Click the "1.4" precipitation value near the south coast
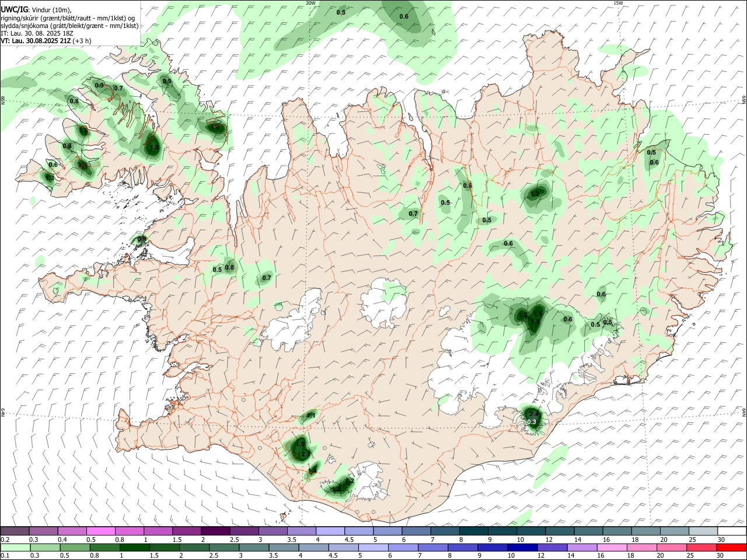 click(x=313, y=471)
